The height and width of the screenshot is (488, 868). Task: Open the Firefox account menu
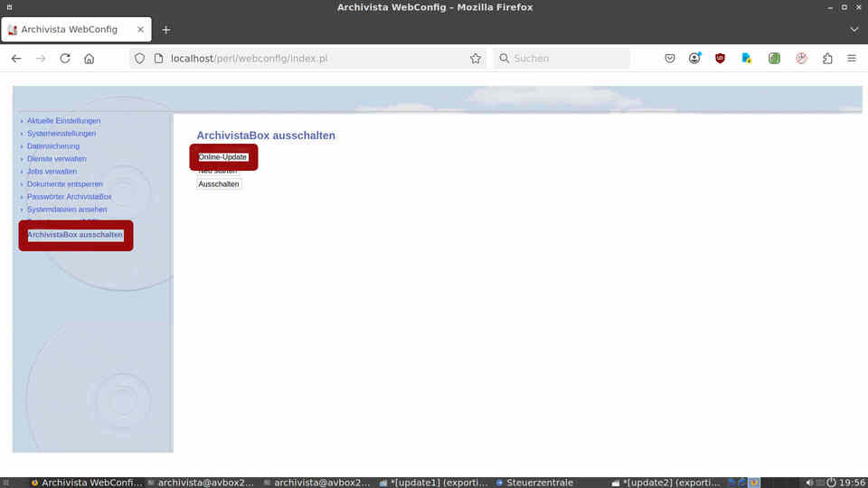click(694, 58)
